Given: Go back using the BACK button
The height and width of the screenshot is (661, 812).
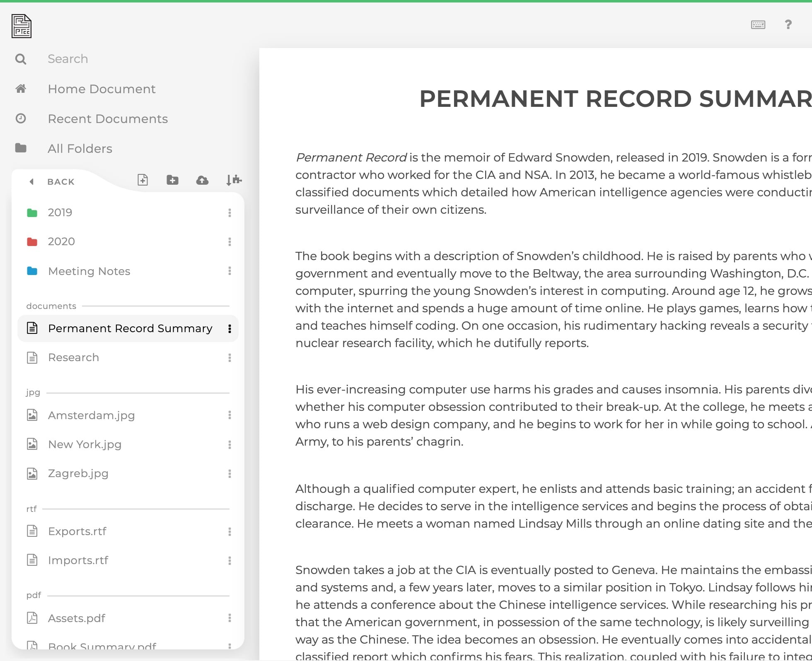Looking at the screenshot, I should (52, 181).
